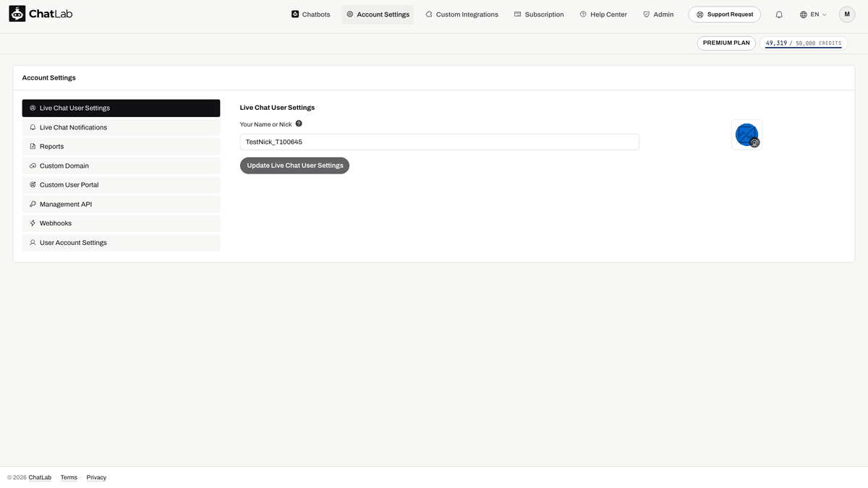868x488 pixels.
Task: Open the EN language dropdown
Action: point(813,14)
